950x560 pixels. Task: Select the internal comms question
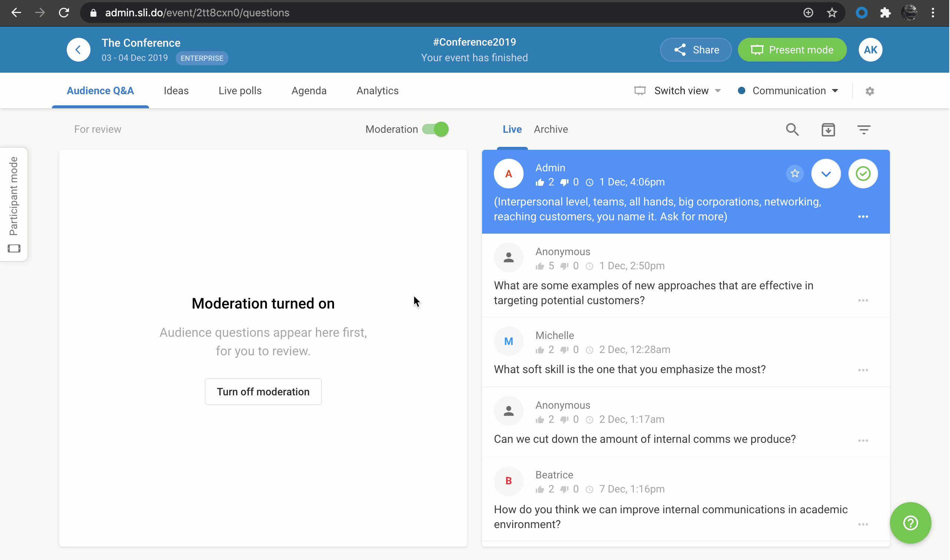[x=686, y=423]
